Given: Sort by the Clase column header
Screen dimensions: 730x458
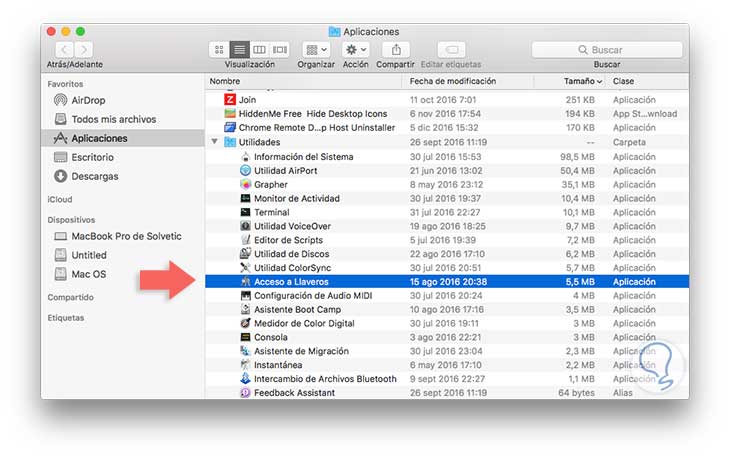Looking at the screenshot, I should pyautogui.click(x=623, y=81).
